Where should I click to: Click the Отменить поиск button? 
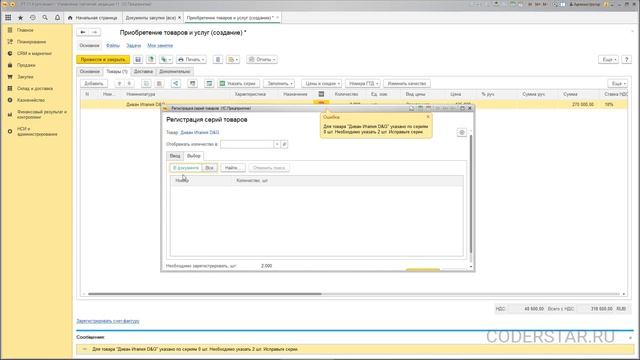click(x=269, y=168)
